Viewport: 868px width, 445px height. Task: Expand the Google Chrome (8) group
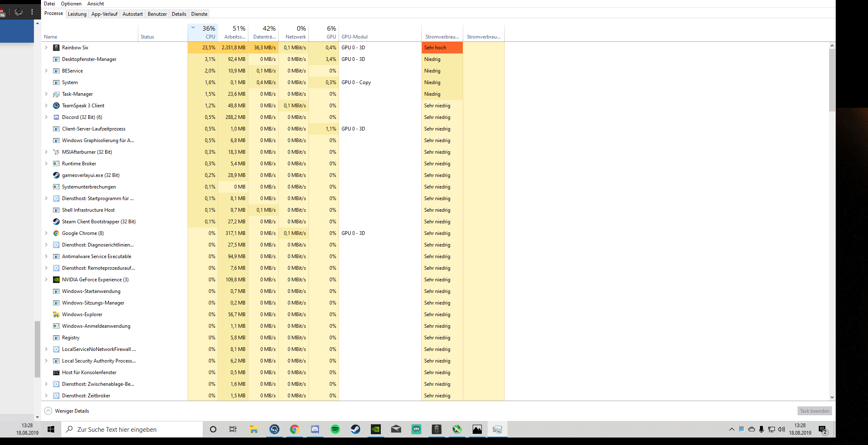tap(46, 233)
